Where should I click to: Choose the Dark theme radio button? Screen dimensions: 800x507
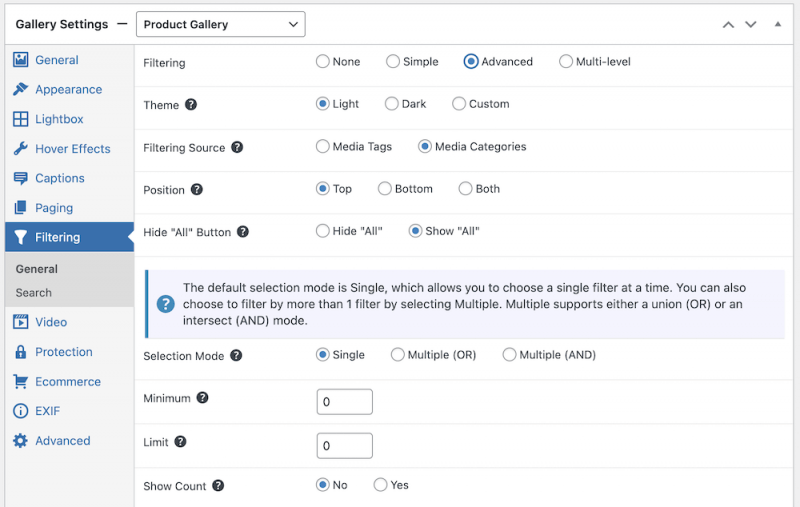393,104
